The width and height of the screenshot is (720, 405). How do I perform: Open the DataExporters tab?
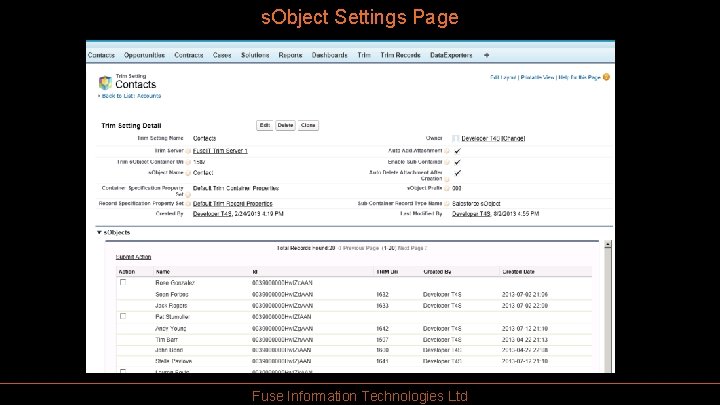coord(451,55)
